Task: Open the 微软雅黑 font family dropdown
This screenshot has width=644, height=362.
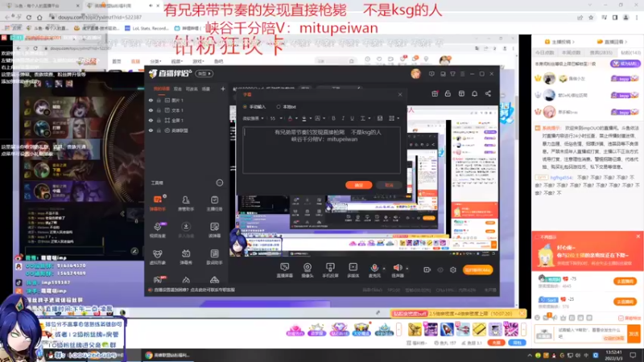Action: click(x=253, y=118)
